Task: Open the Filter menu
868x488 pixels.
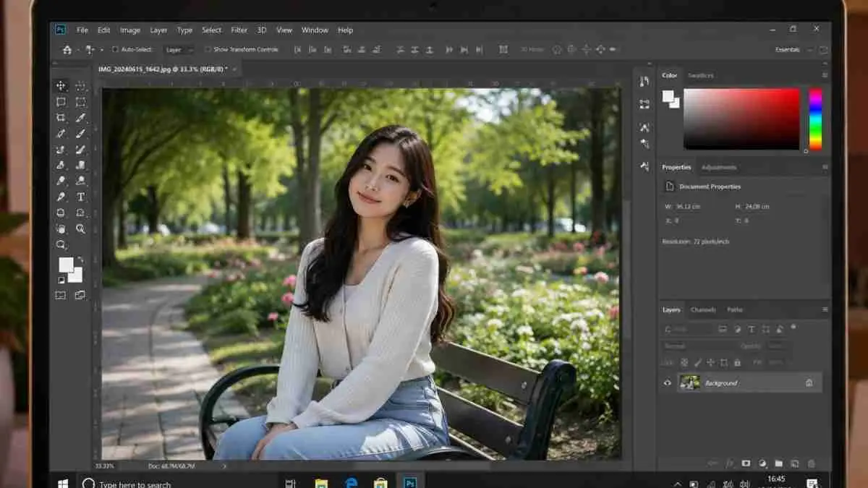Action: 239,30
